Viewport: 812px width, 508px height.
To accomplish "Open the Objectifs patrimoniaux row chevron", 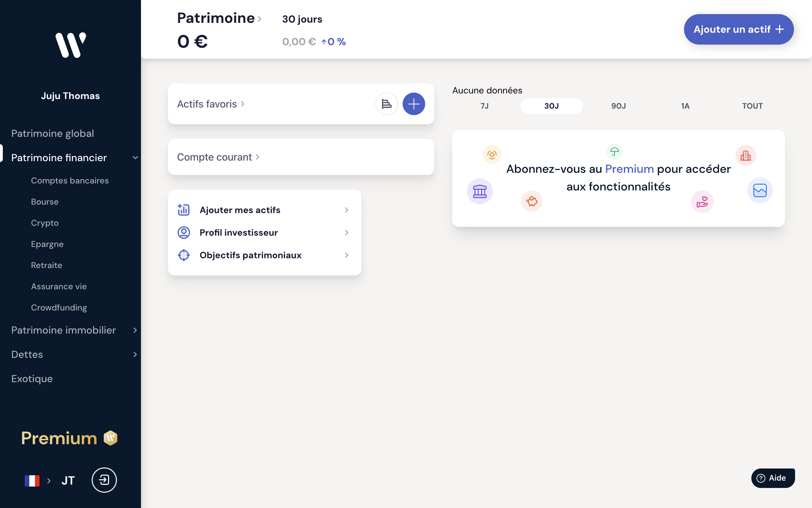I will [347, 255].
